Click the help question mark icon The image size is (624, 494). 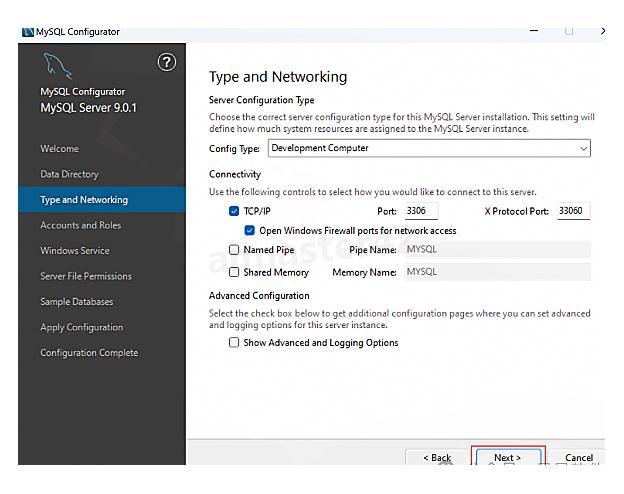pos(167,63)
